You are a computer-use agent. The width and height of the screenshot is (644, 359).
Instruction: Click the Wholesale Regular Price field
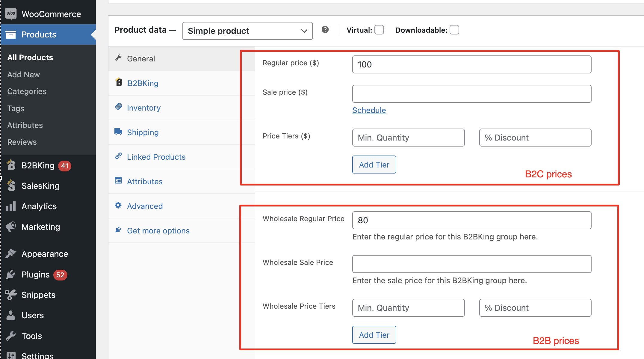[472, 220]
